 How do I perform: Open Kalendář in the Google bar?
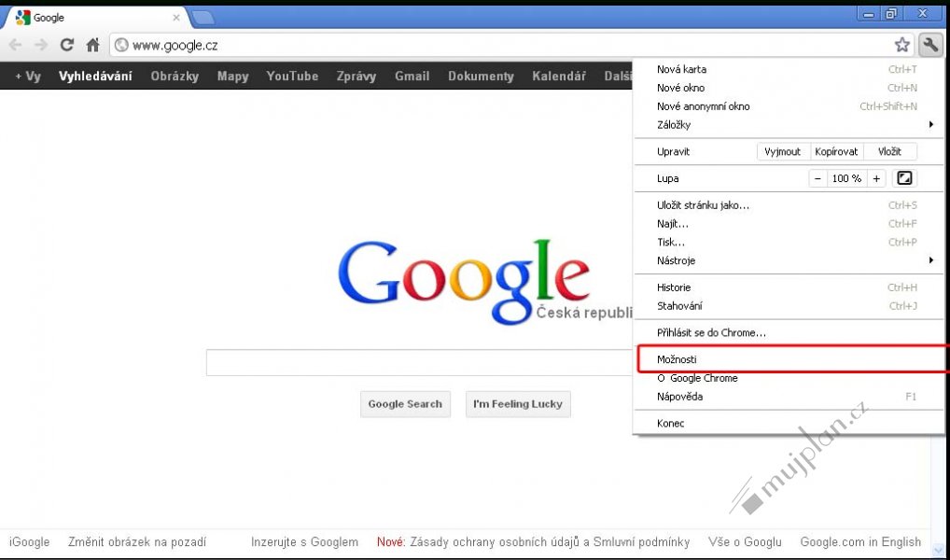point(559,77)
